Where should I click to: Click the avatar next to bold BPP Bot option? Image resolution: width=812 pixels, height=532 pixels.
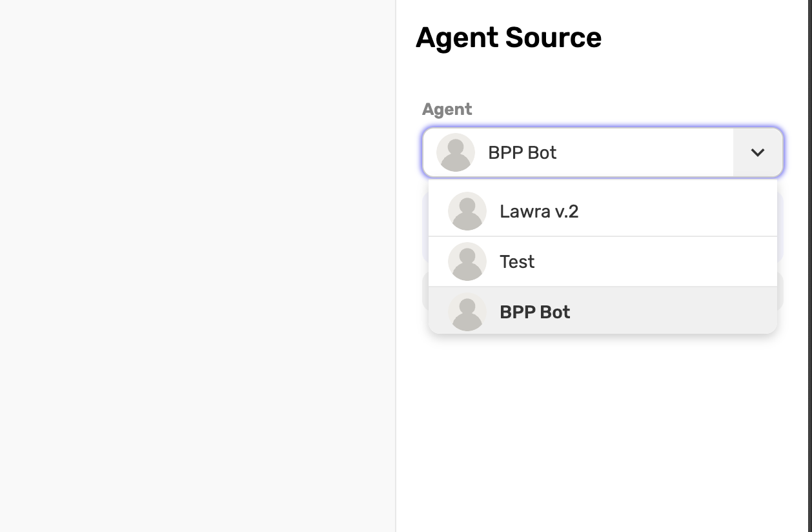coord(467,312)
